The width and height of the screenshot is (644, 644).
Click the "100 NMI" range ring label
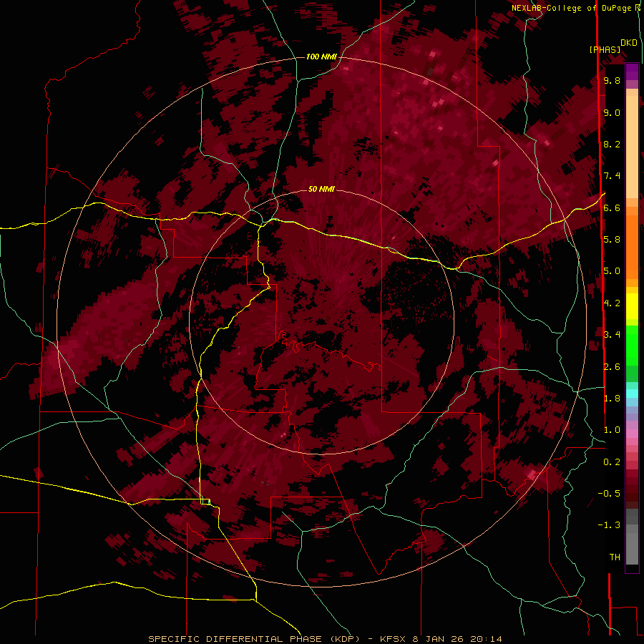pos(321,57)
